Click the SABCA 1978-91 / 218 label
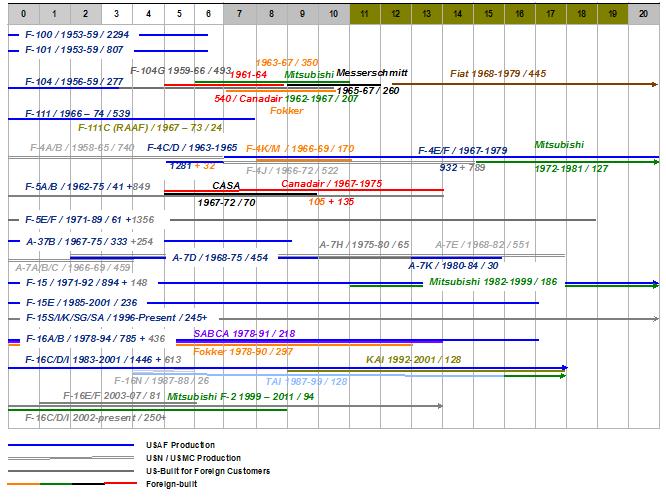 pyautogui.click(x=243, y=333)
